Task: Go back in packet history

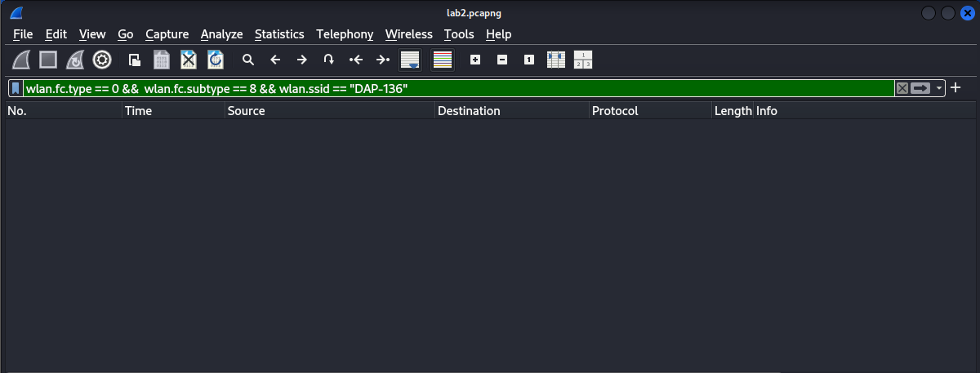Action: [275, 60]
